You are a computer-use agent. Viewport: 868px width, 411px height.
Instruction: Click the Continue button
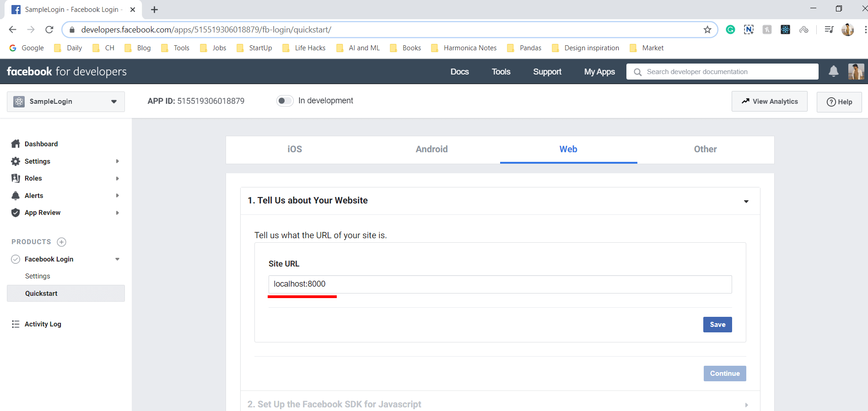[x=725, y=374]
